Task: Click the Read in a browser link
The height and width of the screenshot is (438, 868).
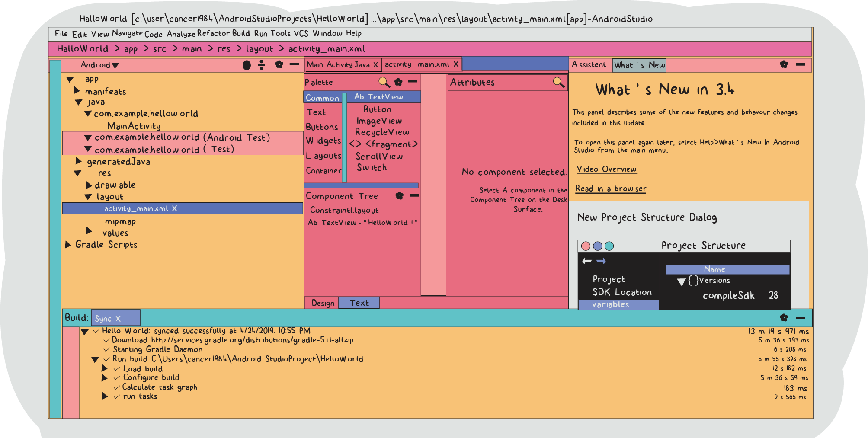Action: 611,189
